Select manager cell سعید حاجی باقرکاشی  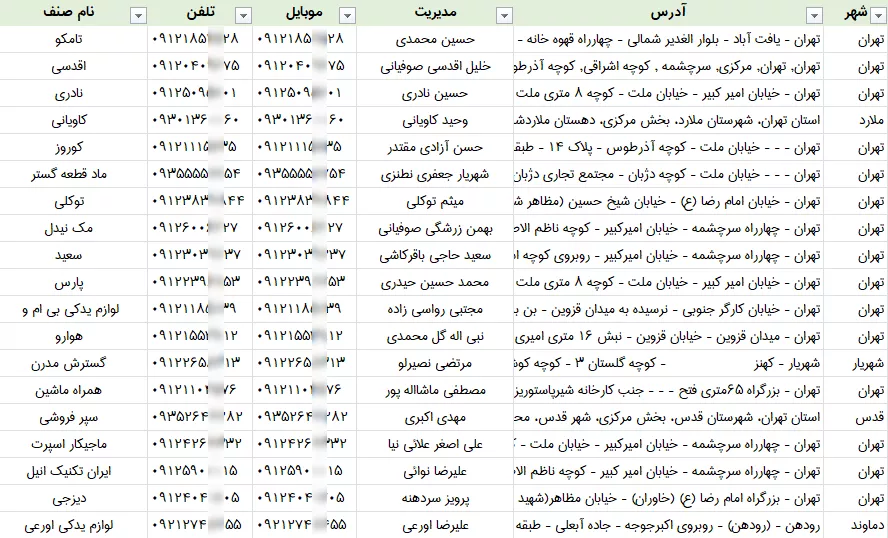pyautogui.click(x=435, y=255)
